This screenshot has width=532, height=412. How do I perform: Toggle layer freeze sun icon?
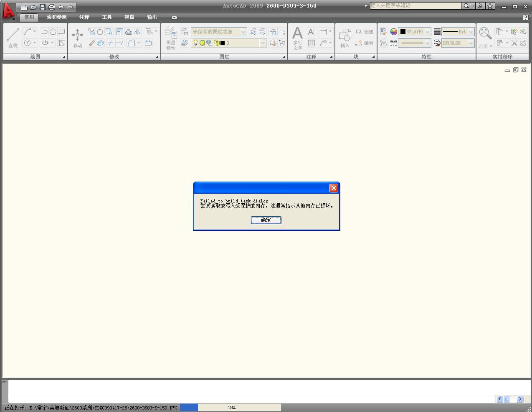[x=202, y=43]
